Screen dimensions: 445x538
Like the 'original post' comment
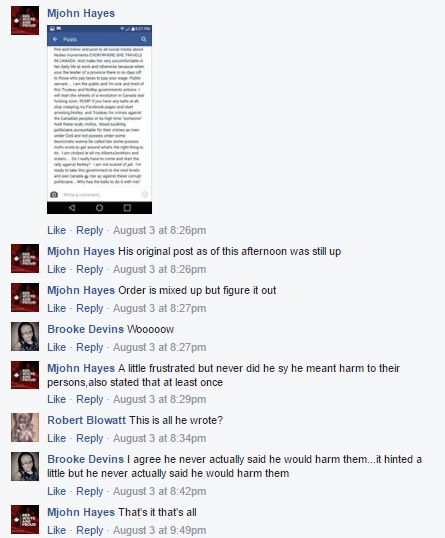click(56, 269)
